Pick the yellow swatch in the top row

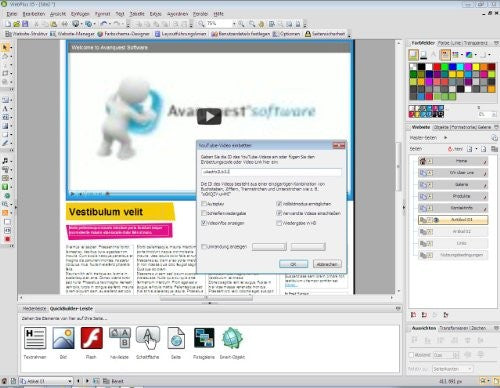tap(476, 67)
